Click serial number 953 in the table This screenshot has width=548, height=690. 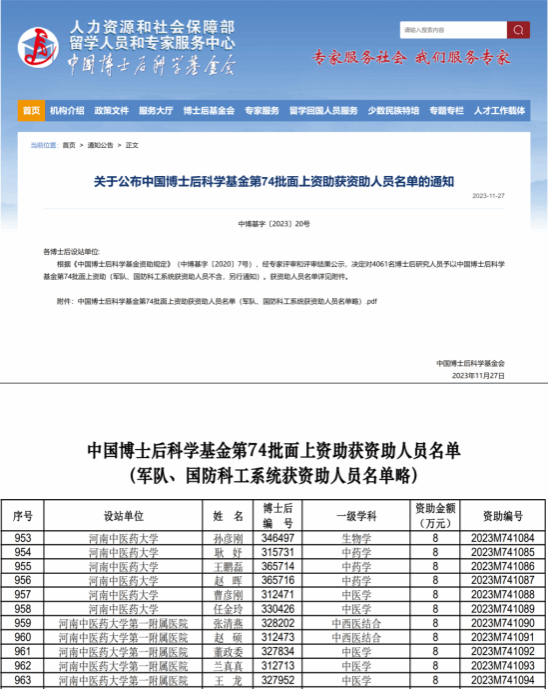22,538
